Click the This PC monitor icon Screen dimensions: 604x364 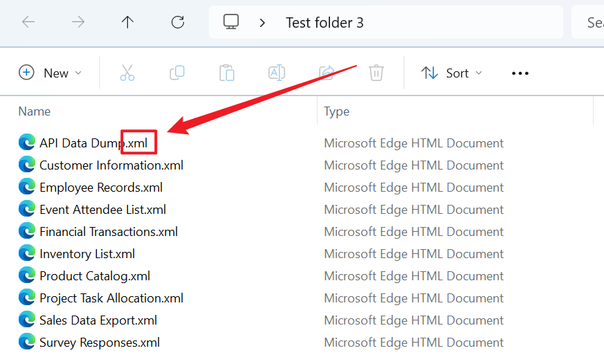[x=231, y=22]
